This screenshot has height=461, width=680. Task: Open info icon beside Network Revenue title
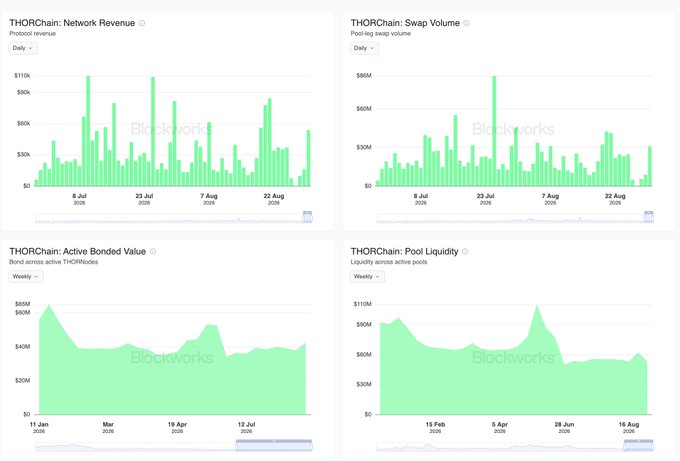click(142, 23)
